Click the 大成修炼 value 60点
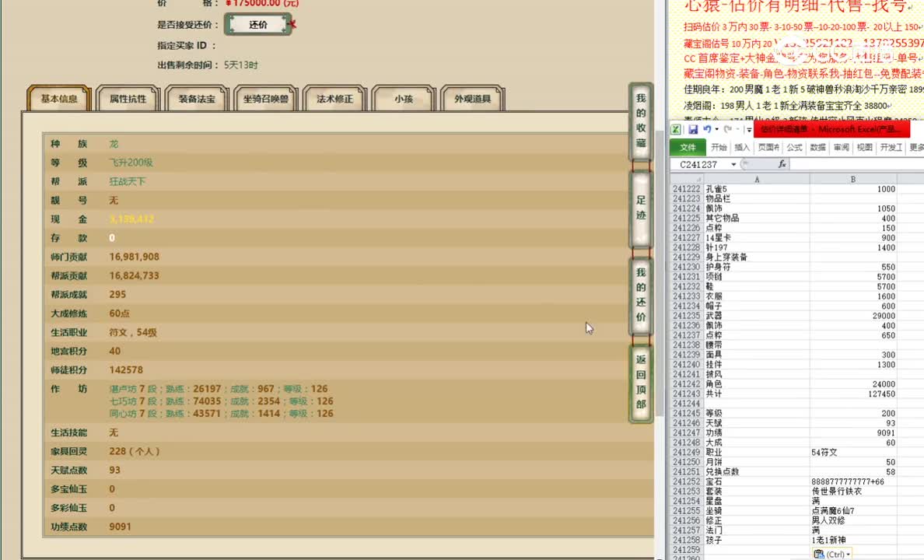This screenshot has height=560, width=924. coord(120,313)
